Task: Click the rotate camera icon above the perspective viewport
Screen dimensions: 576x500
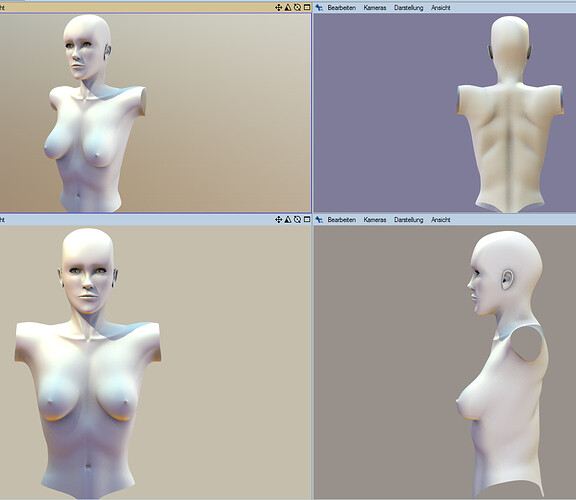Action: (x=298, y=7)
